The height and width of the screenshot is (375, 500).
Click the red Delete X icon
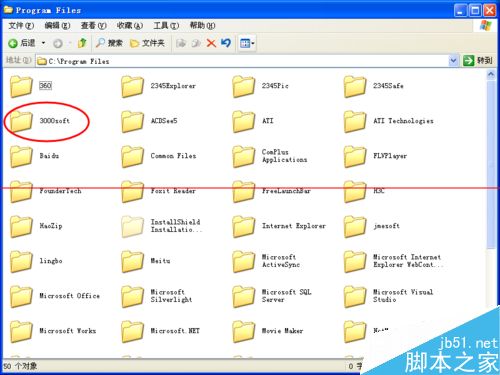(x=211, y=43)
